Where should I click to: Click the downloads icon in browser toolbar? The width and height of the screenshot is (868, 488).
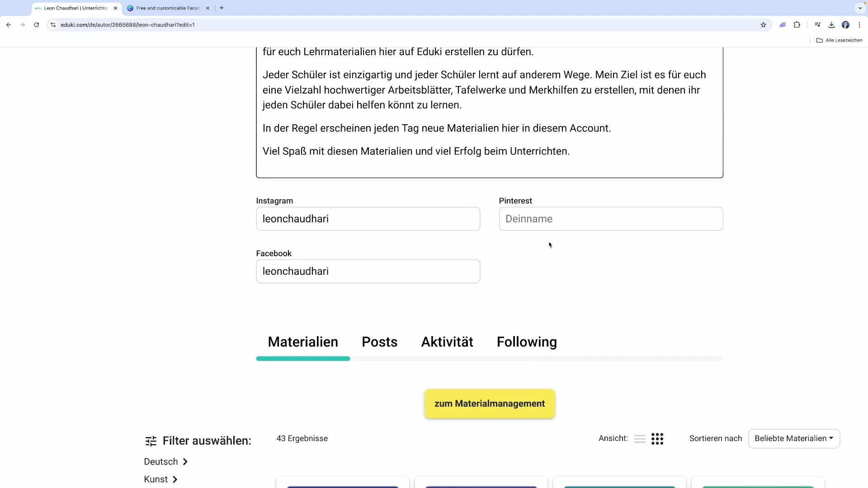tap(831, 25)
